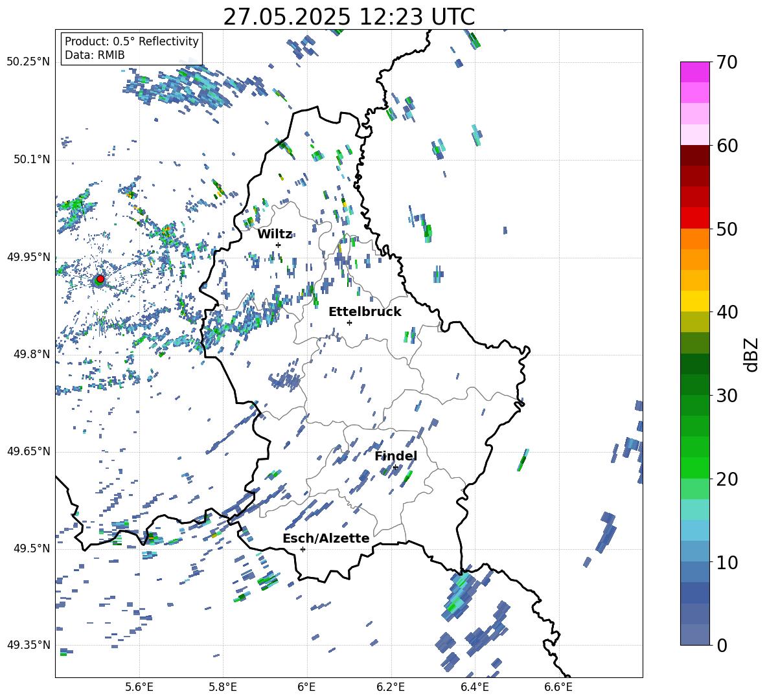Click the bright green colorbar segment at 20
The height and width of the screenshot is (700, 767).
coord(694,468)
